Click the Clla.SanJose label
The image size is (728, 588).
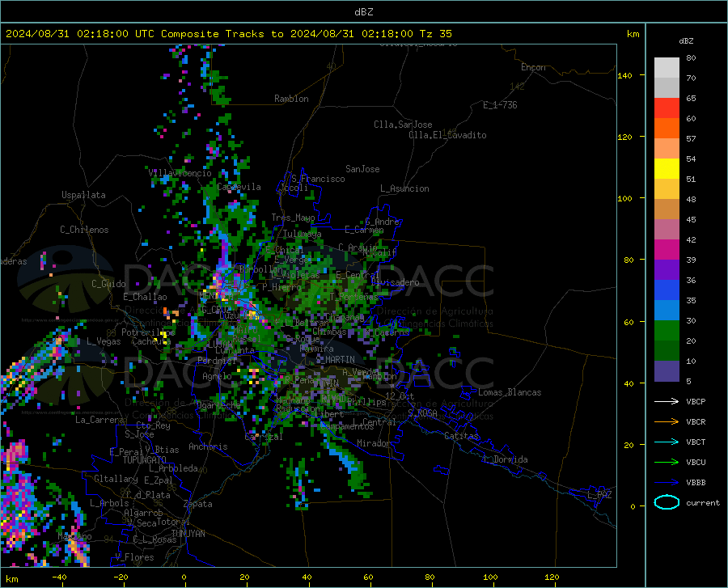click(x=403, y=125)
